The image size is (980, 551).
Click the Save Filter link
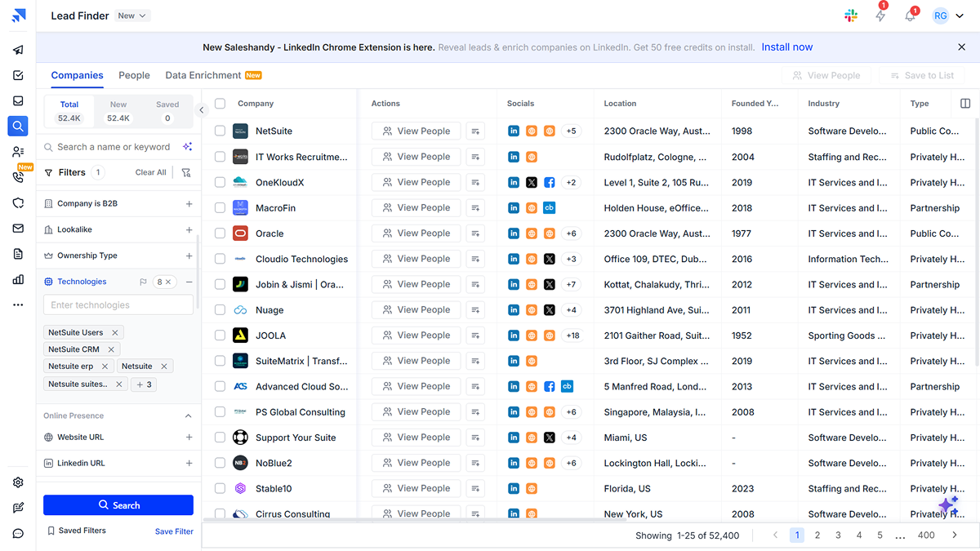click(x=174, y=531)
